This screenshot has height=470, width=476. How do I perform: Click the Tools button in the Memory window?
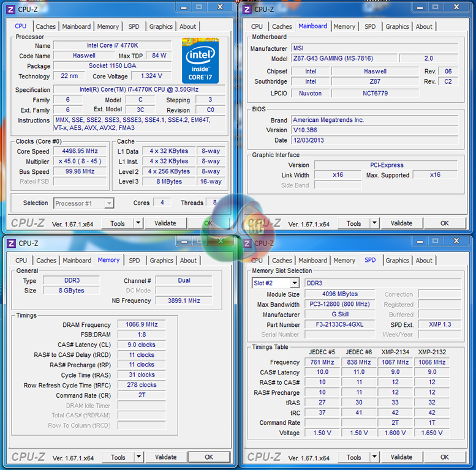coord(118,457)
